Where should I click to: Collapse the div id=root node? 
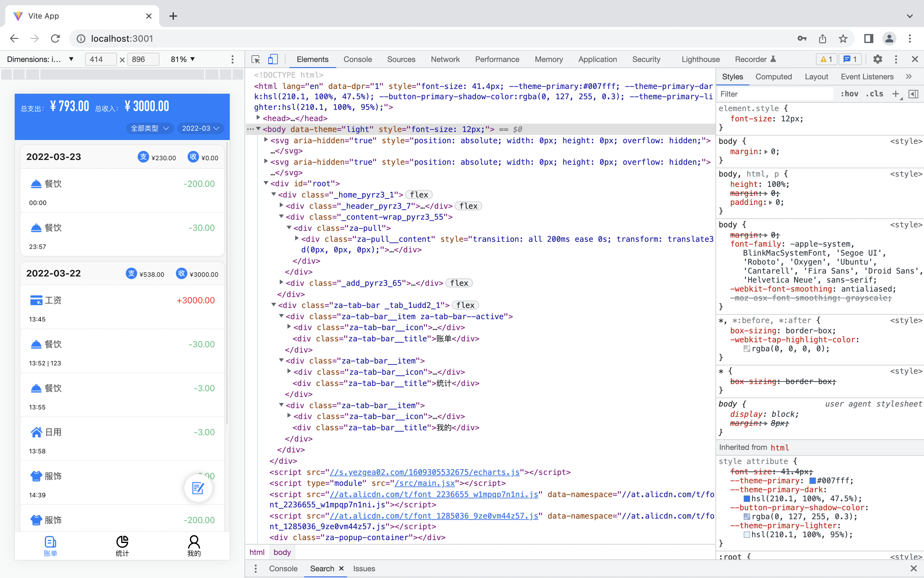266,183
